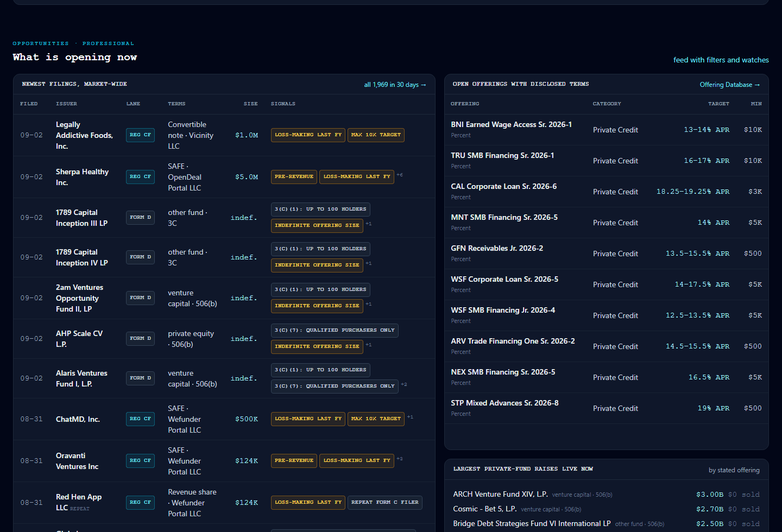Expand +6 more signals for Sherpa Healthy
The height and width of the screenshot is (532, 782).
pyautogui.click(x=400, y=175)
